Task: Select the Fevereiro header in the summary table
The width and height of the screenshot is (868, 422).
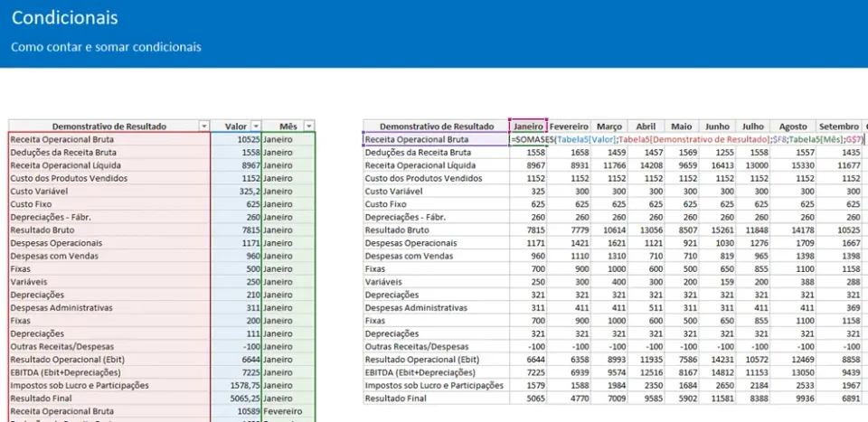Action: (569, 127)
